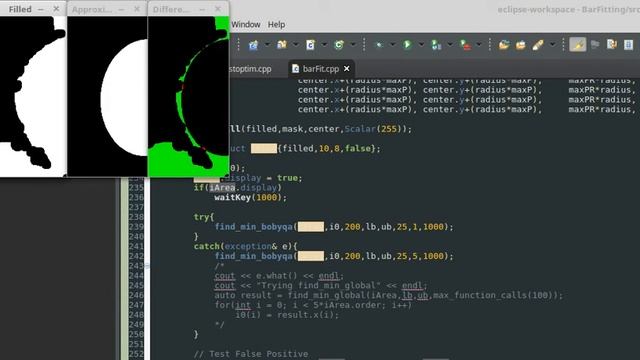Expand the Profile configurations dropdown arrow
The width and height of the screenshot is (640, 360).
pyautogui.click(x=450, y=44)
